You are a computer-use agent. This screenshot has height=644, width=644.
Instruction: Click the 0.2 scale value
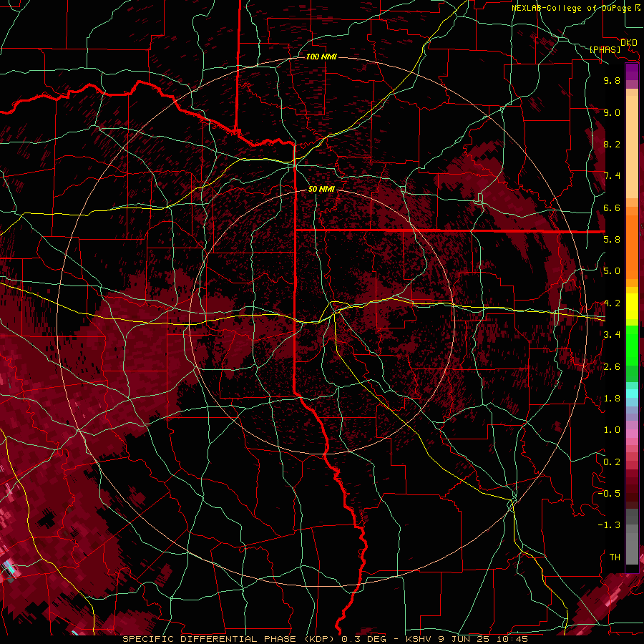click(x=612, y=462)
